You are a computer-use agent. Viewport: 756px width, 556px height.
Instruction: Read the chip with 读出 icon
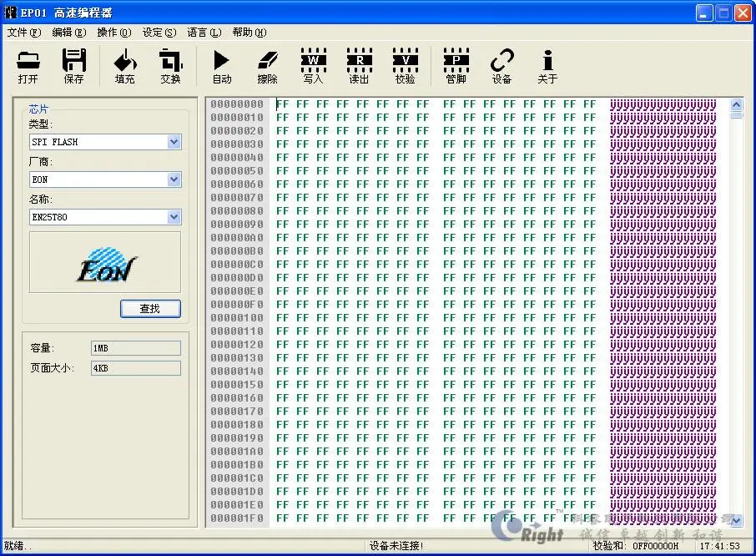[359, 66]
